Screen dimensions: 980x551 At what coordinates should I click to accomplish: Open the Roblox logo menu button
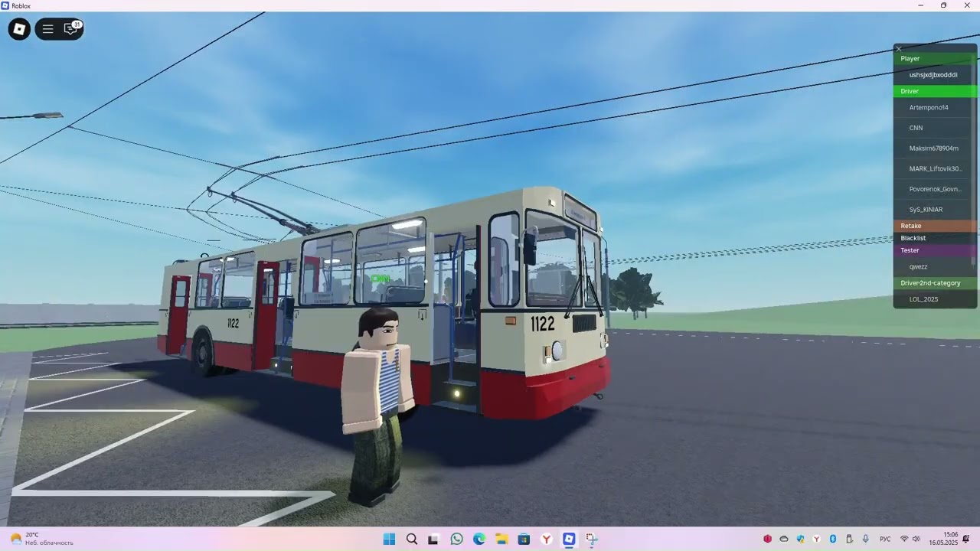click(x=19, y=29)
